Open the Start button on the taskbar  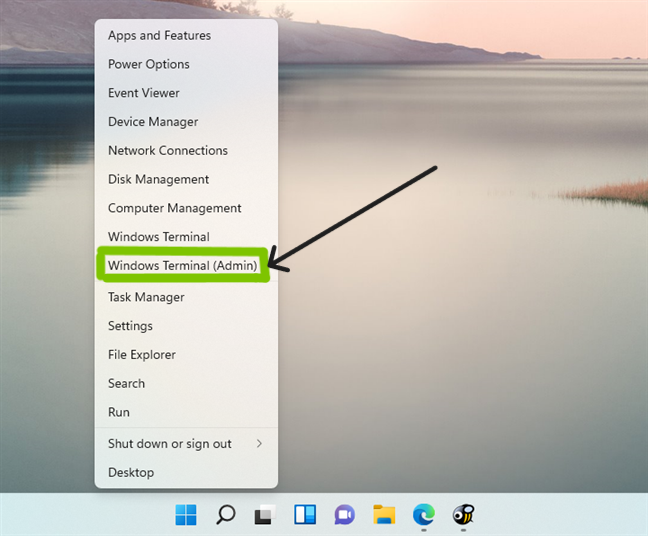[186, 515]
